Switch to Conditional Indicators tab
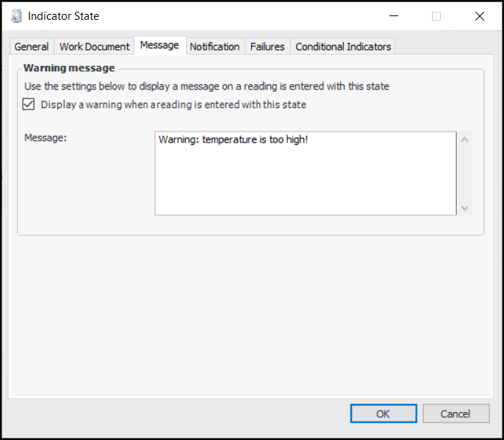504x440 pixels. 343,46
